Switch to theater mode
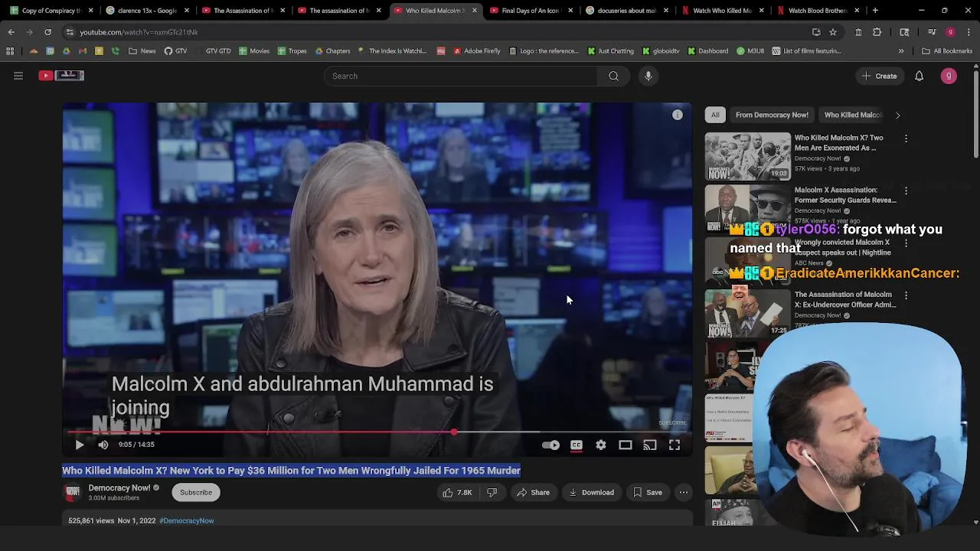Screen dimensions: 980x551 (x=626, y=445)
